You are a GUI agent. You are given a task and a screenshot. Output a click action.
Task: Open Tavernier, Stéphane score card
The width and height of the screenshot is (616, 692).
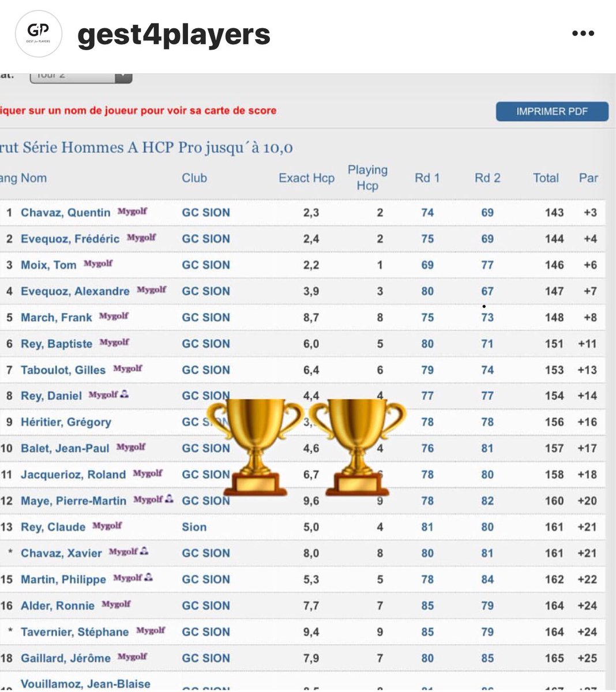click(74, 632)
